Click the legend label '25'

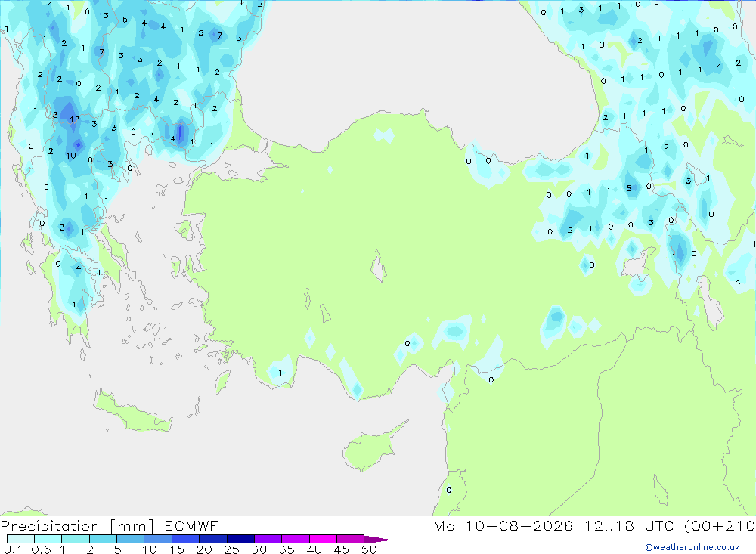[x=231, y=549]
